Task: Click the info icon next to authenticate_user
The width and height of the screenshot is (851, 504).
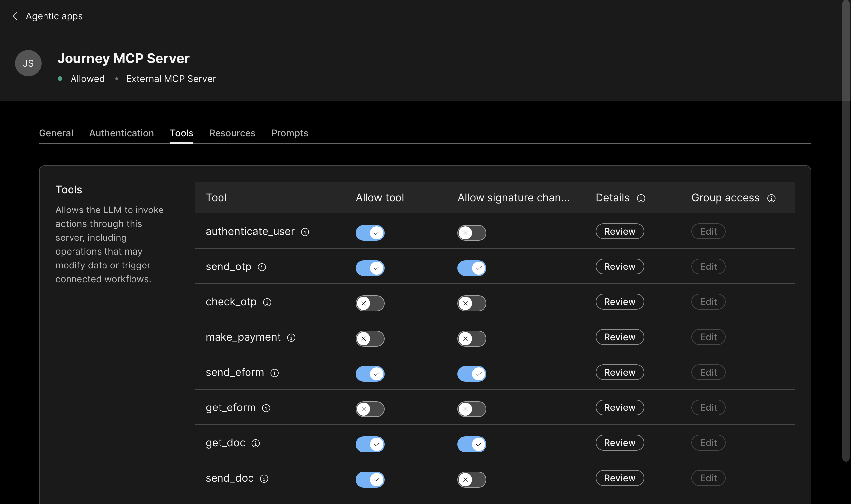Action: pyautogui.click(x=305, y=232)
